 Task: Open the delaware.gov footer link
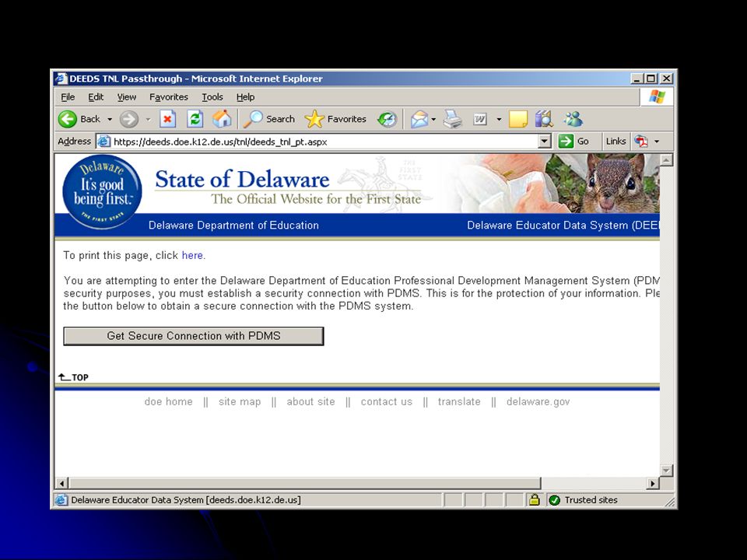(538, 401)
